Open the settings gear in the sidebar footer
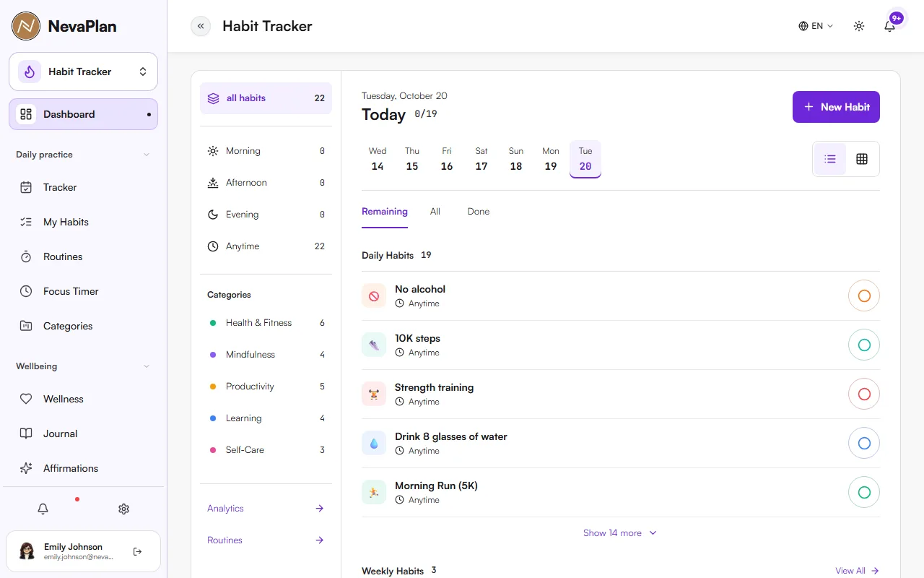Image resolution: width=924 pixels, height=578 pixels. [123, 509]
